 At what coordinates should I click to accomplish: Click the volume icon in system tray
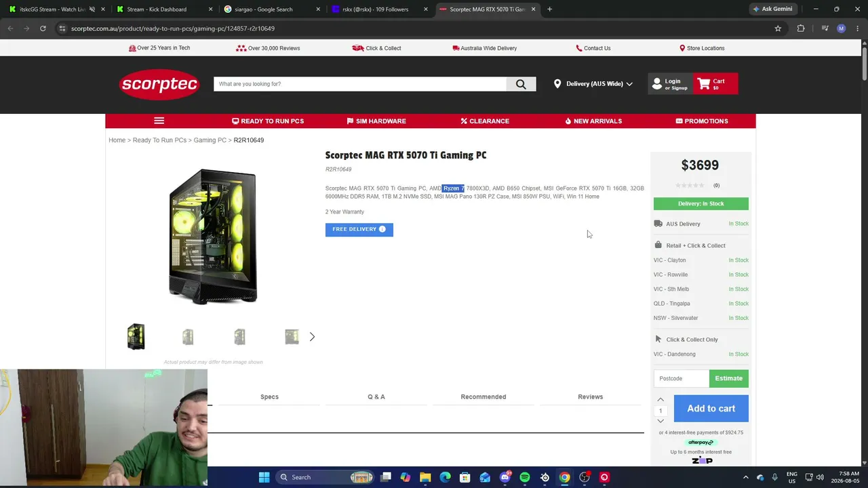(820, 477)
